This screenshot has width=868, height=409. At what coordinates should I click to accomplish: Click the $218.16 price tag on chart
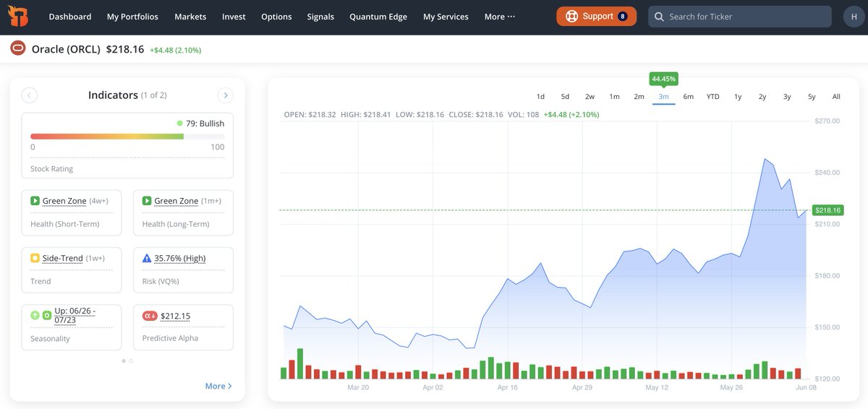tap(827, 210)
